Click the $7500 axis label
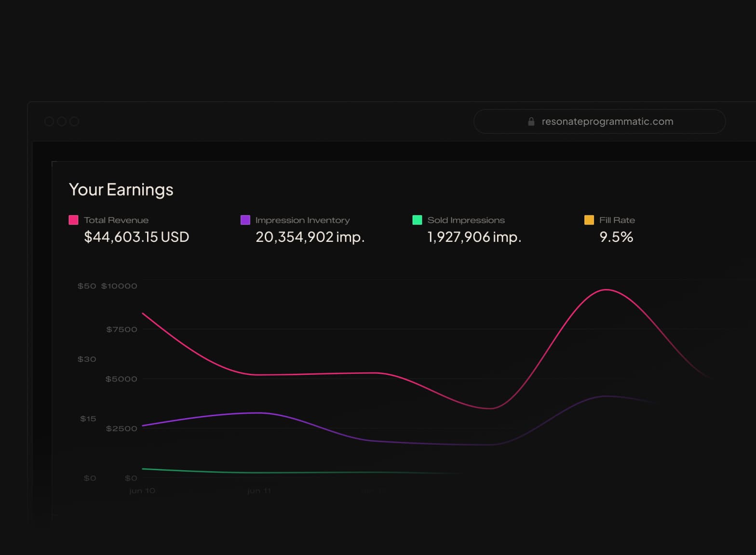The height and width of the screenshot is (555, 756). [121, 330]
